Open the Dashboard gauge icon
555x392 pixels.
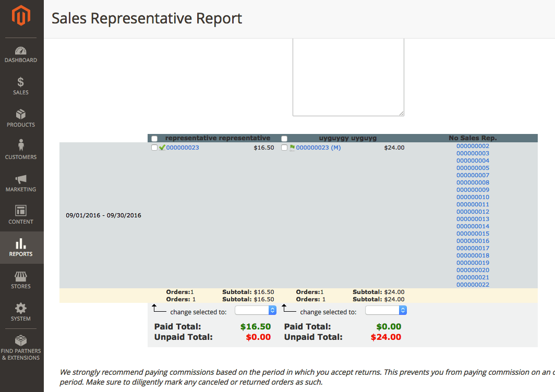[21, 51]
